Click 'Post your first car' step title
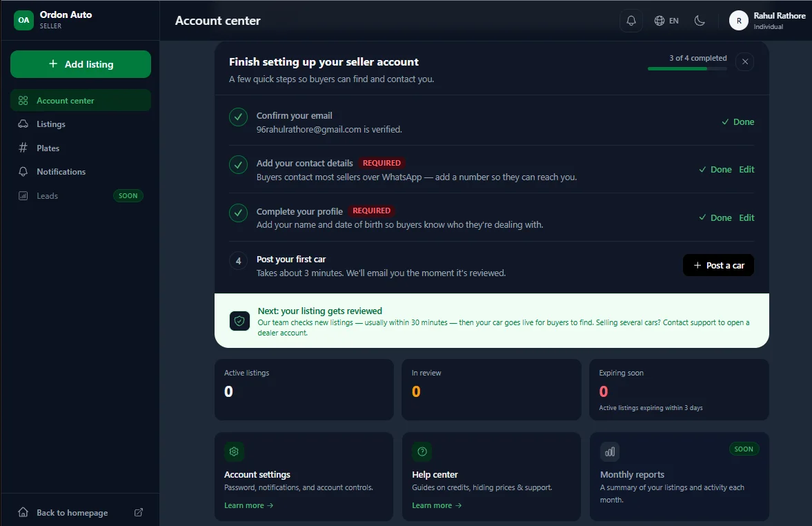The image size is (812, 526). click(x=291, y=259)
